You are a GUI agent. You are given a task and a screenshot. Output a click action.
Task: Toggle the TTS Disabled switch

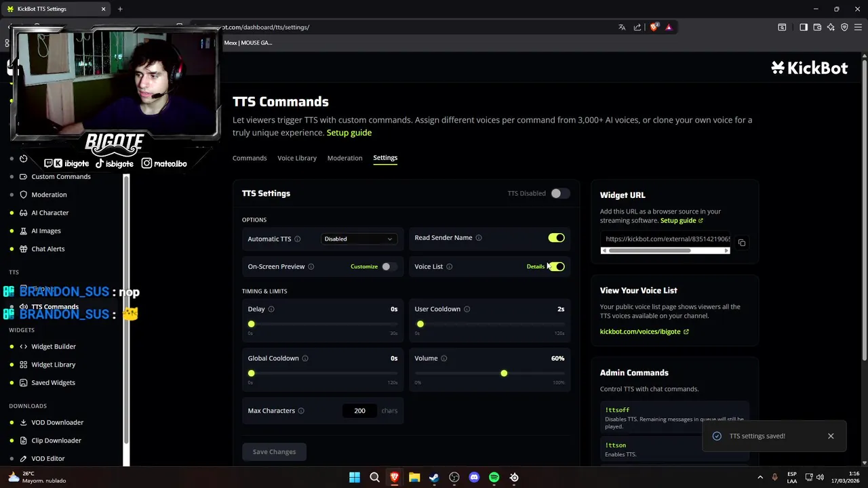pyautogui.click(x=559, y=193)
